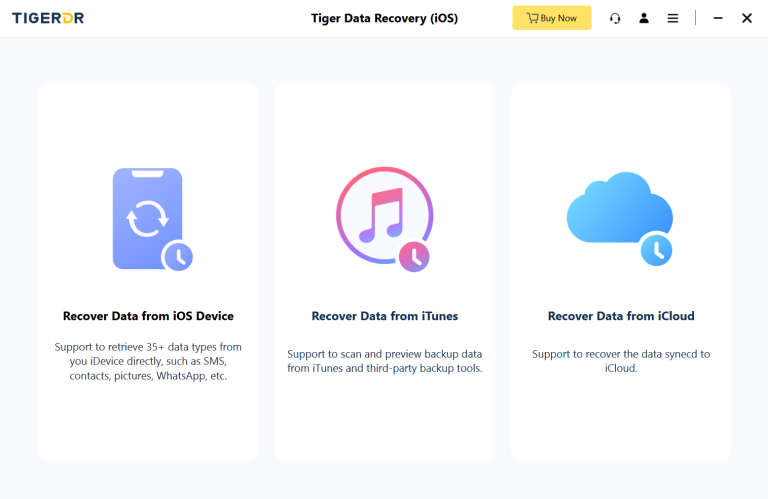
Task: Click the clock badge on the iTunes icon
Action: click(413, 257)
